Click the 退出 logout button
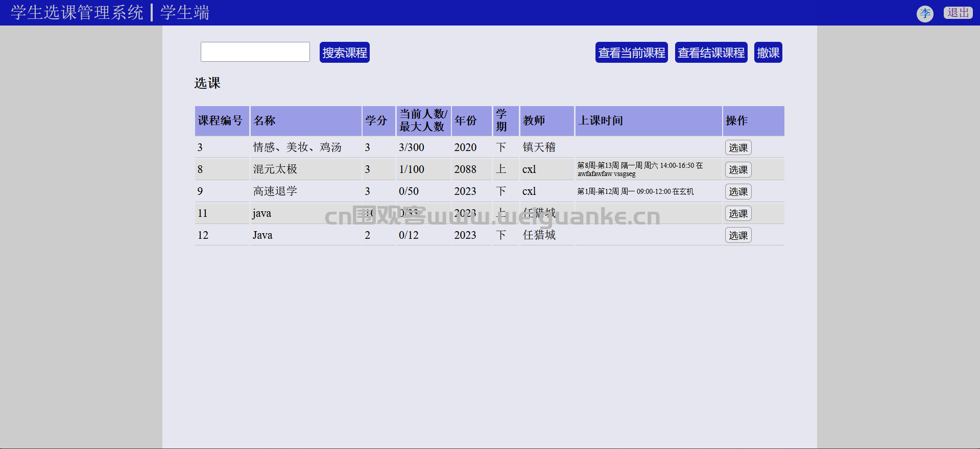The width and height of the screenshot is (980, 449). point(958,13)
